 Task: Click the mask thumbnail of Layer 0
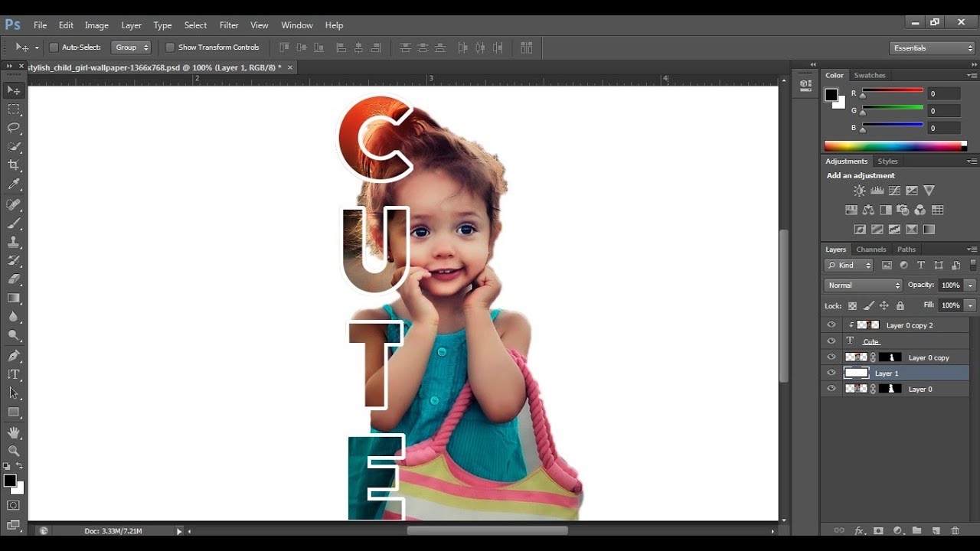pyautogui.click(x=890, y=389)
